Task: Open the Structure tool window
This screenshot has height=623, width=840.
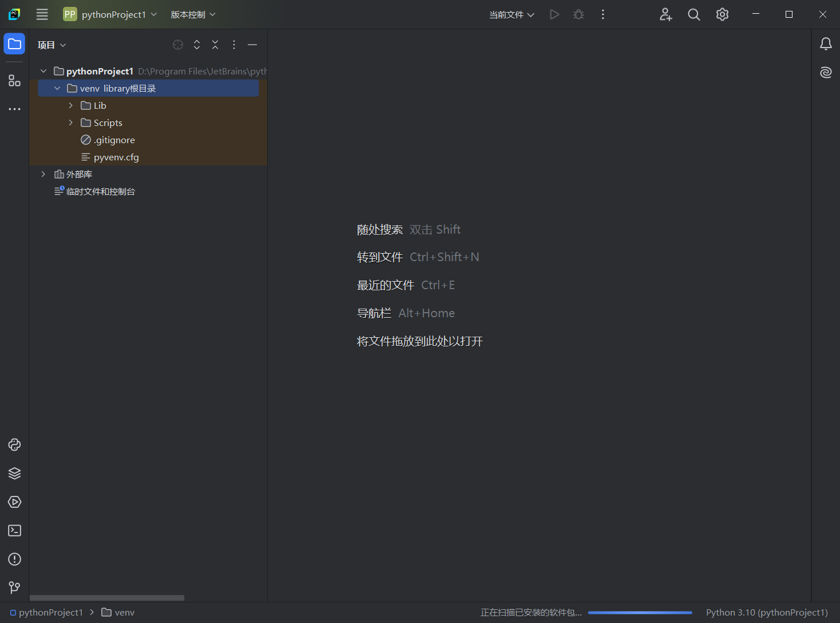Action: point(14,81)
